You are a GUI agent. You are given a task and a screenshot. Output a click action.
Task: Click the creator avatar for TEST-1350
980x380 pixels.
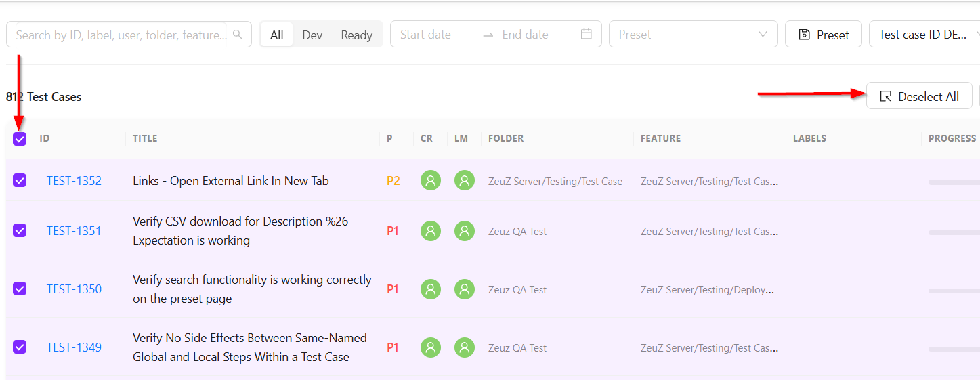point(431,289)
